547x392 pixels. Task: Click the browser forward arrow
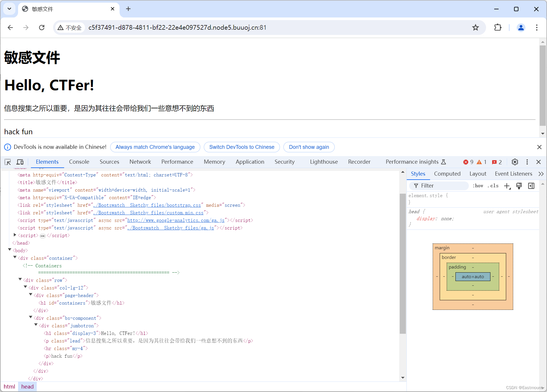tap(26, 27)
